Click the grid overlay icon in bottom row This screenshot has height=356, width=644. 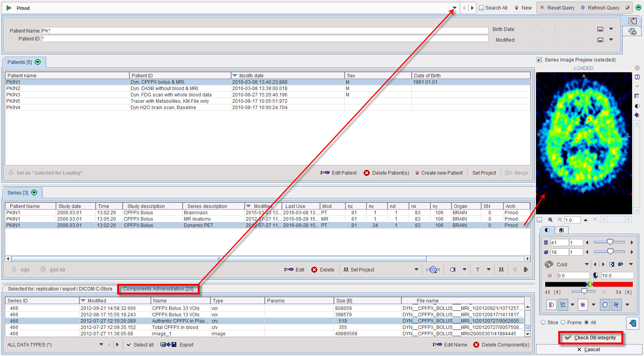[x=583, y=305]
